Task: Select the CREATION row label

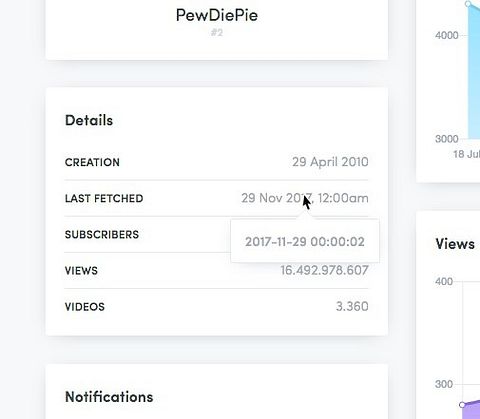Action: click(x=92, y=162)
